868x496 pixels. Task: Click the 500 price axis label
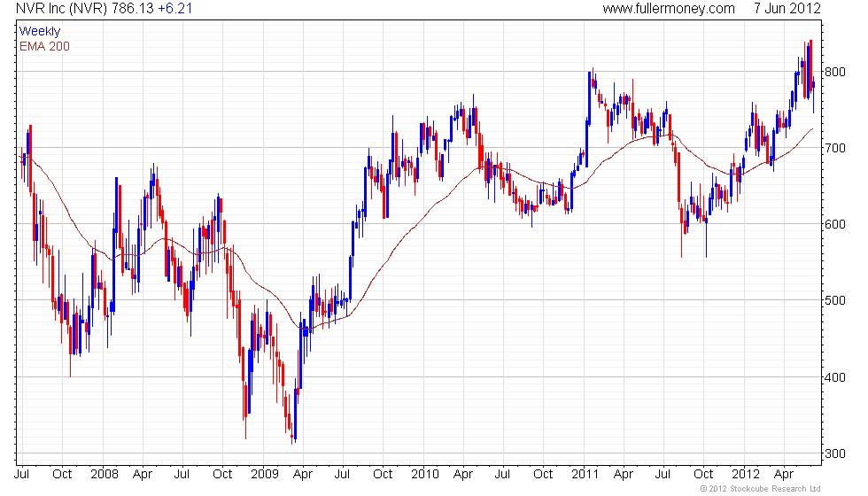834,300
